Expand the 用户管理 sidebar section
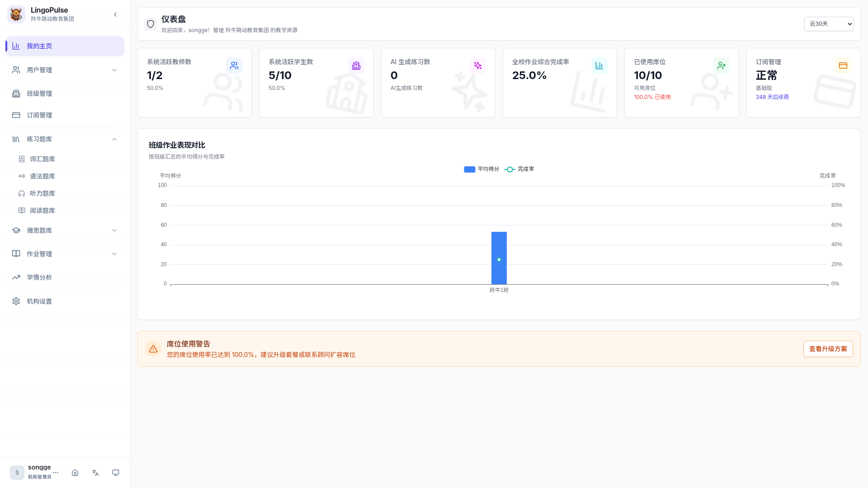This screenshot has width=868, height=488. 65,70
